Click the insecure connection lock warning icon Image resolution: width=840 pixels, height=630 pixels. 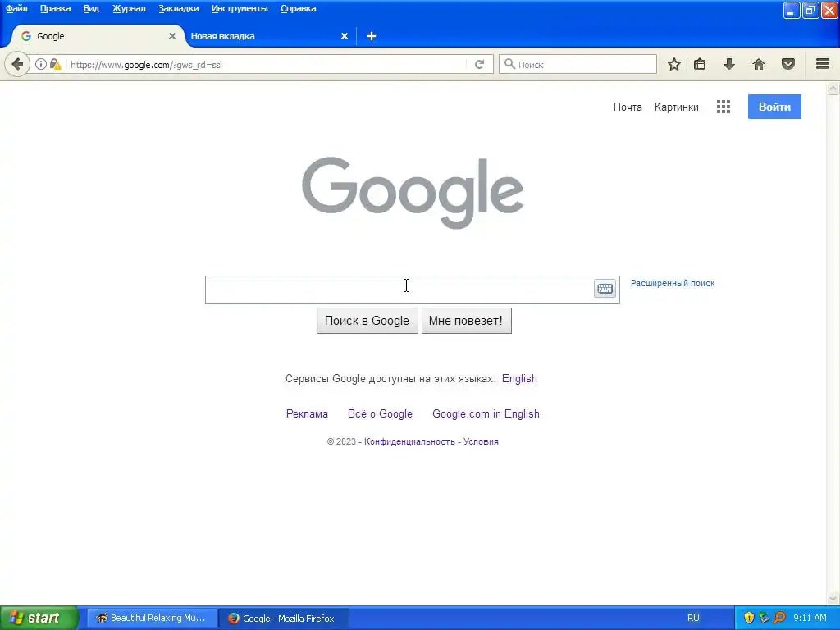(x=55, y=64)
